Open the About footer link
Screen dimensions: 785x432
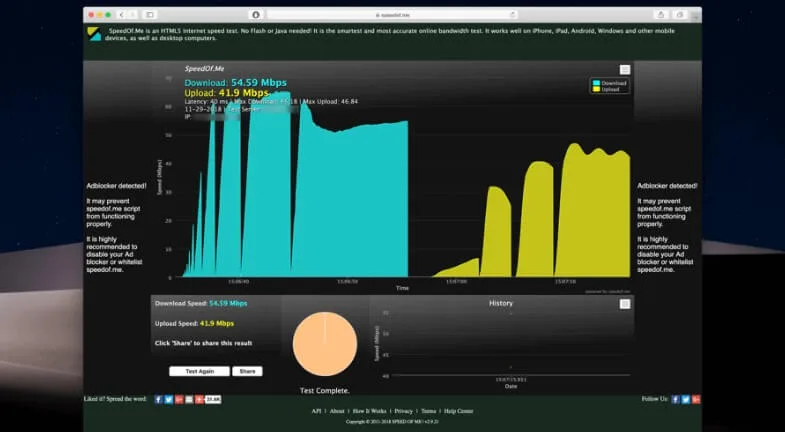[337, 411]
